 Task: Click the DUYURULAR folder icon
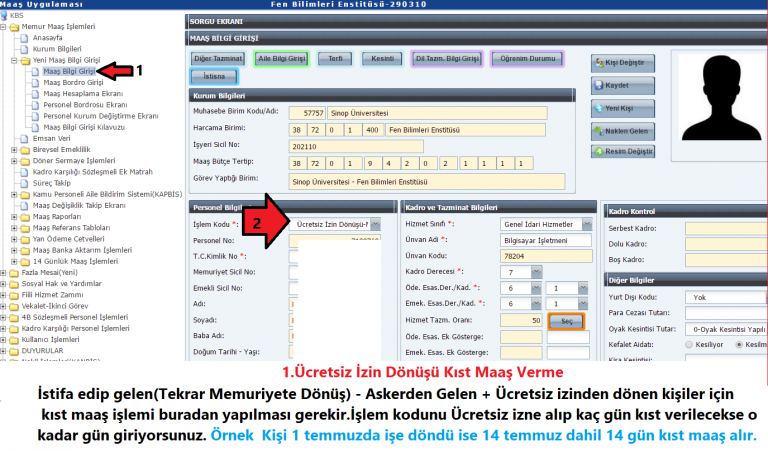coord(14,351)
